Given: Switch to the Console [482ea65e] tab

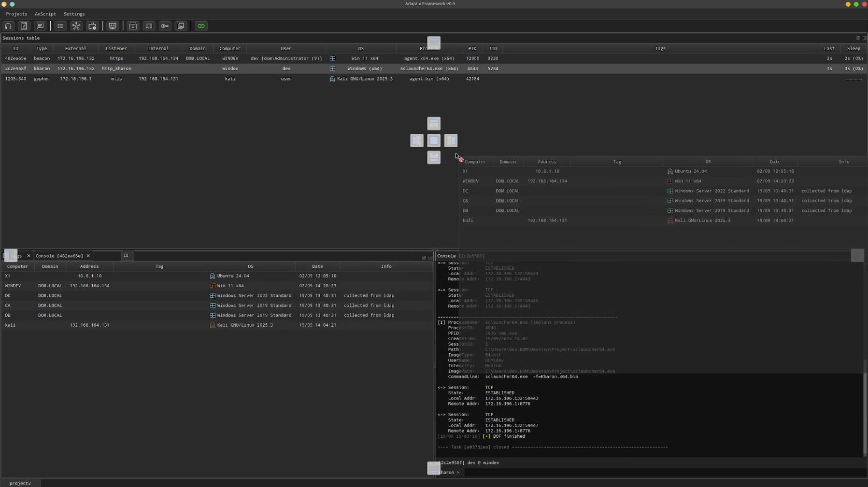Looking at the screenshot, I should click(x=59, y=256).
